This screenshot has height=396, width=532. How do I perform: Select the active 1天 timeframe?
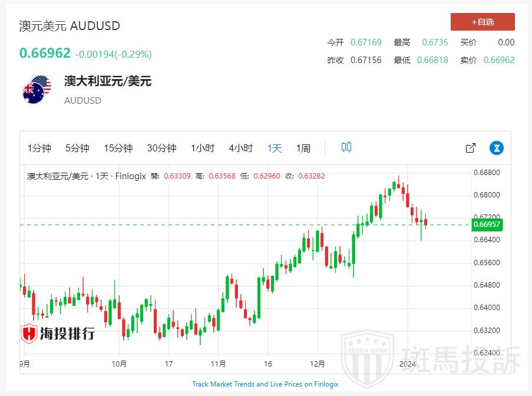[275, 148]
